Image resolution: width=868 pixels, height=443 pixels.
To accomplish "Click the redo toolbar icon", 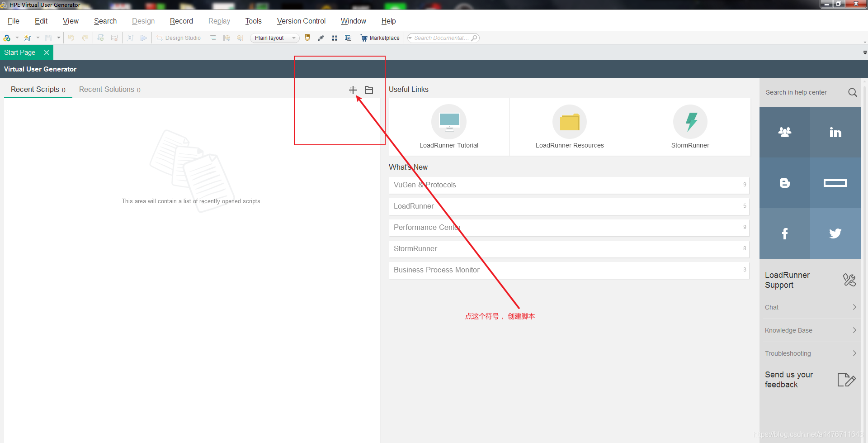I will [x=85, y=38].
